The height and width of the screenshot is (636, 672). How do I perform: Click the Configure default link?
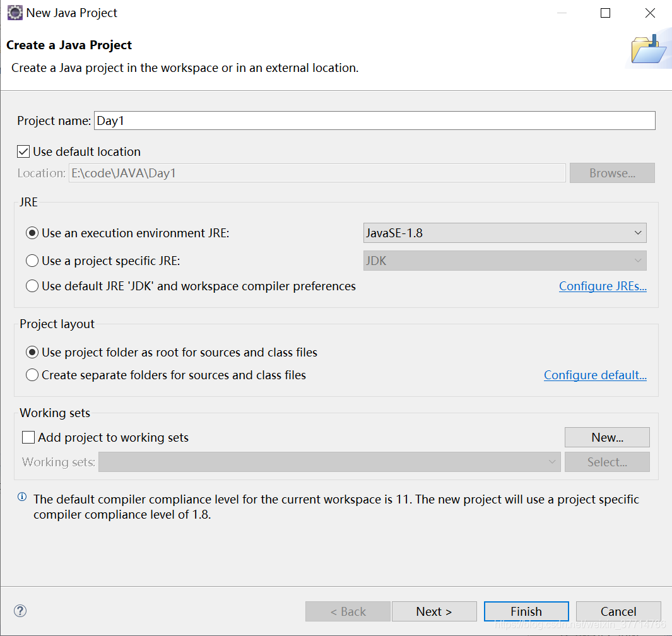pos(595,375)
